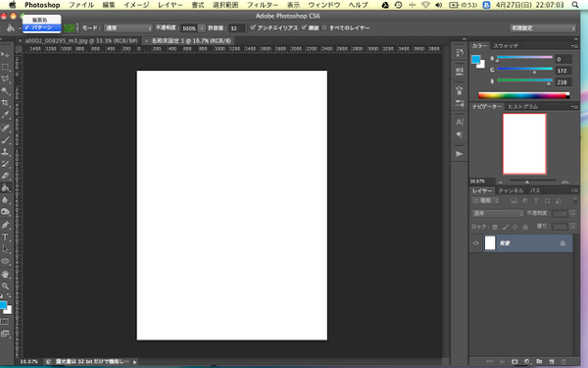Screen dimensions: 588x368
Task: Choose 描画色 in fill source popup
Action: click(x=41, y=20)
